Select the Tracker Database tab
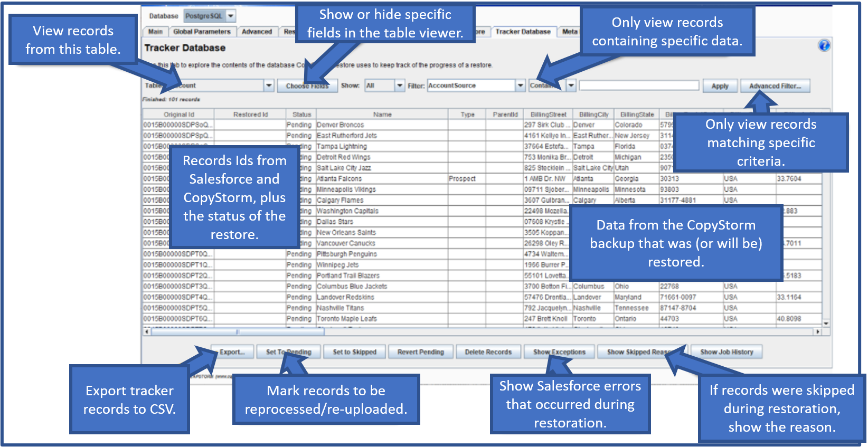The image size is (868, 447). click(523, 32)
